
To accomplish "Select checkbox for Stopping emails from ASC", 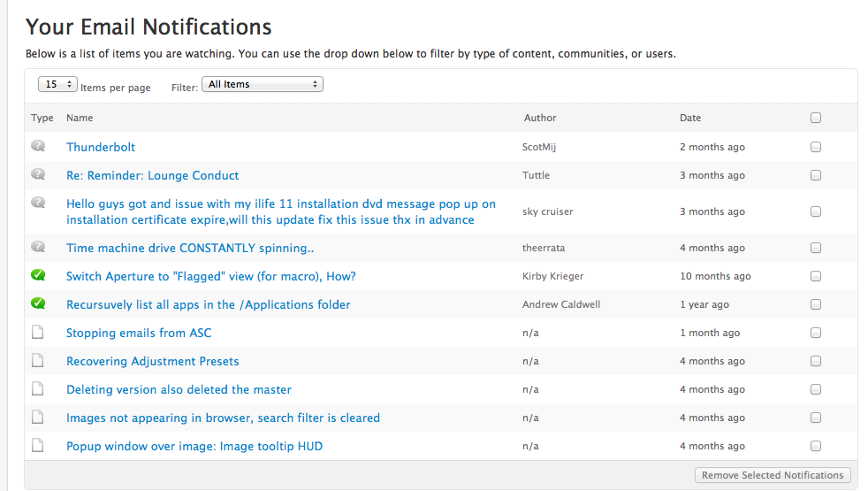I will [816, 333].
